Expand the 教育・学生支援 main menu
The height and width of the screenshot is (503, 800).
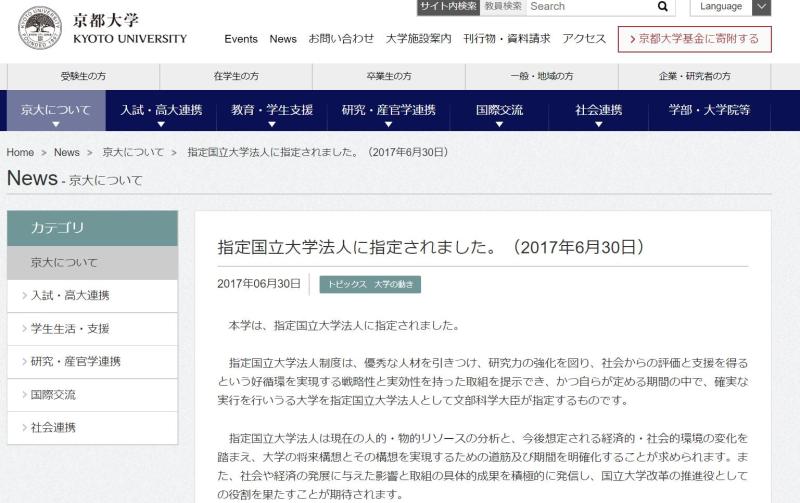[x=272, y=111]
